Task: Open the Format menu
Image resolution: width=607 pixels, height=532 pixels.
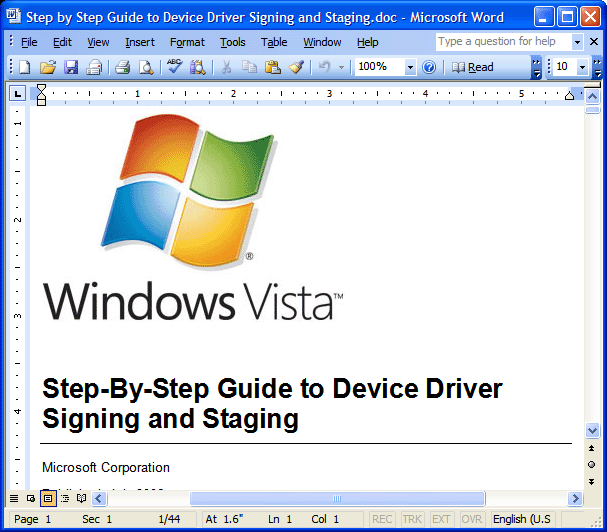Action: coord(187,42)
